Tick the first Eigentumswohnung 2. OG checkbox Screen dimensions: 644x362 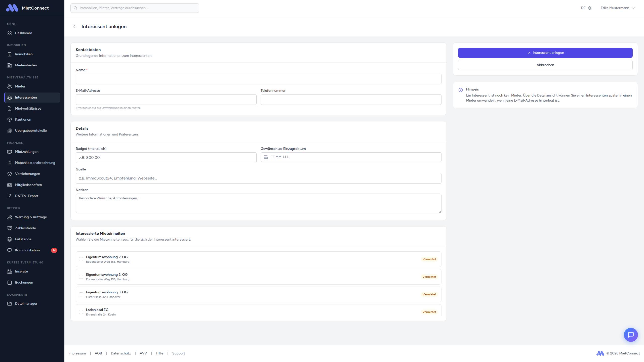point(81,259)
